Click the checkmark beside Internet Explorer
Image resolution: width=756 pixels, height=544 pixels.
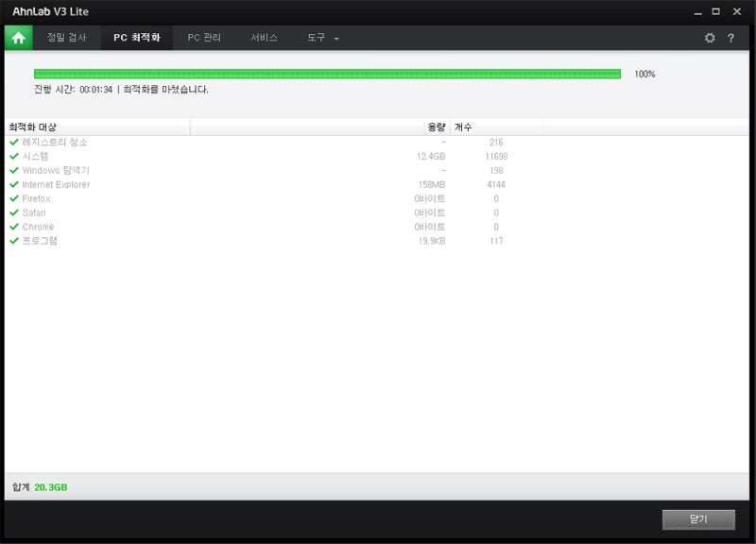click(14, 184)
